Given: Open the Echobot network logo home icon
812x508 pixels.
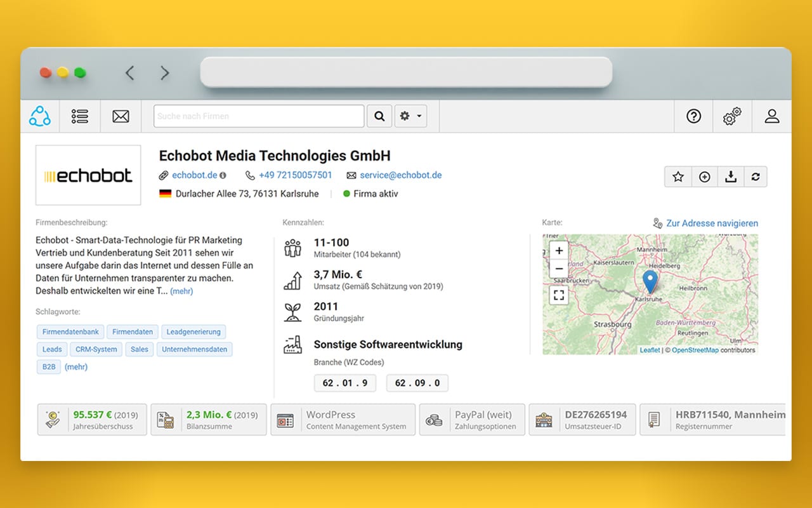Looking at the screenshot, I should 39,116.
